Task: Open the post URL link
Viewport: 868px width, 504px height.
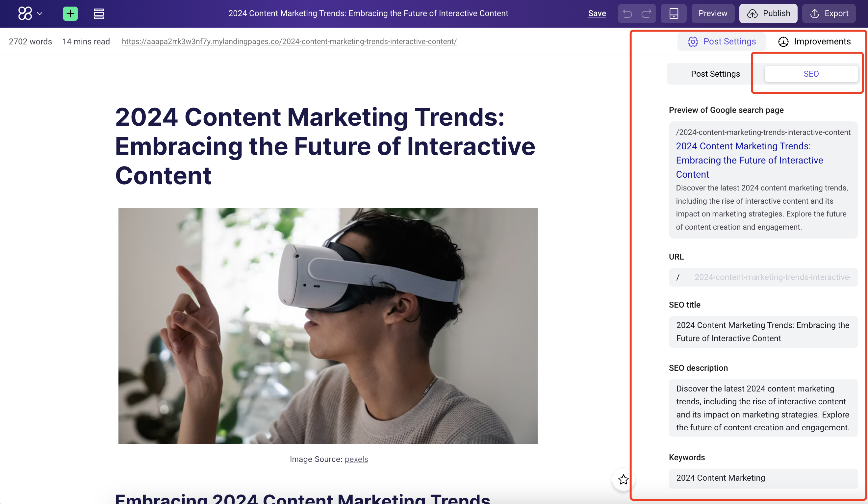Action: [x=289, y=41]
